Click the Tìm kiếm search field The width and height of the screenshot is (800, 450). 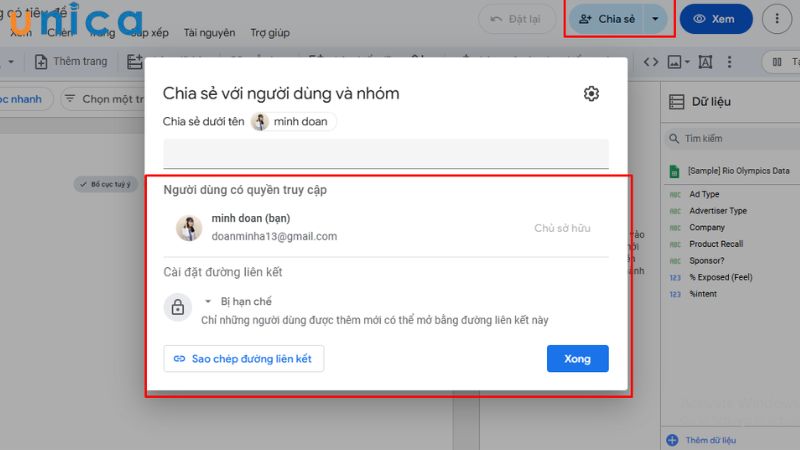pyautogui.click(x=733, y=138)
